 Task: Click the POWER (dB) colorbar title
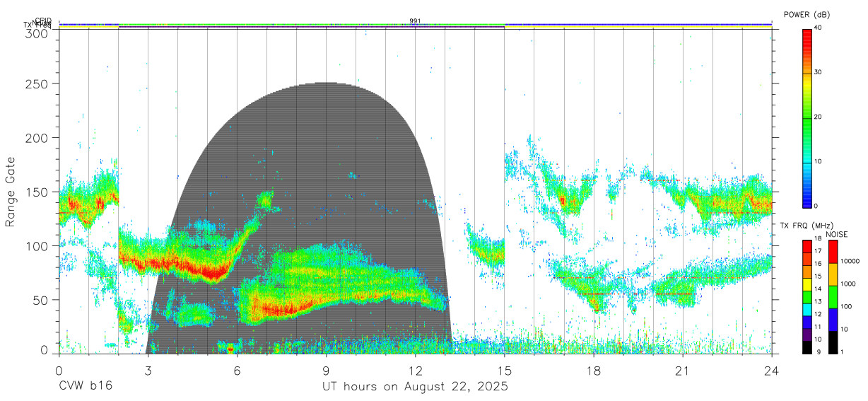pyautogui.click(x=808, y=14)
